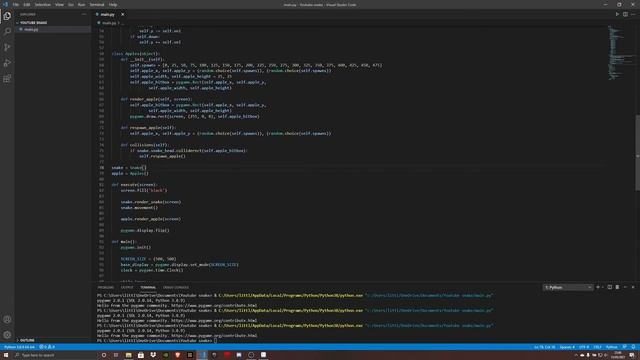This screenshot has height=360, width=640.
Task: Open the Source Control view
Action: (7, 47)
